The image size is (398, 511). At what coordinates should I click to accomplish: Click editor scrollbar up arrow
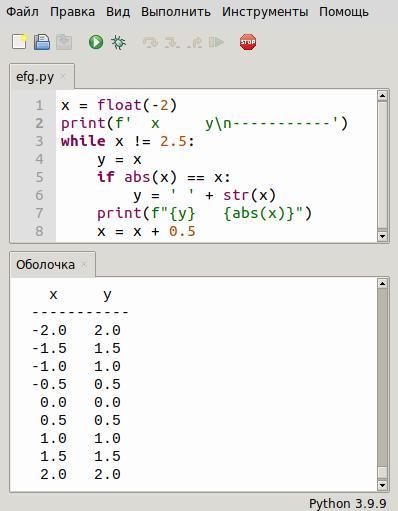pos(382,96)
